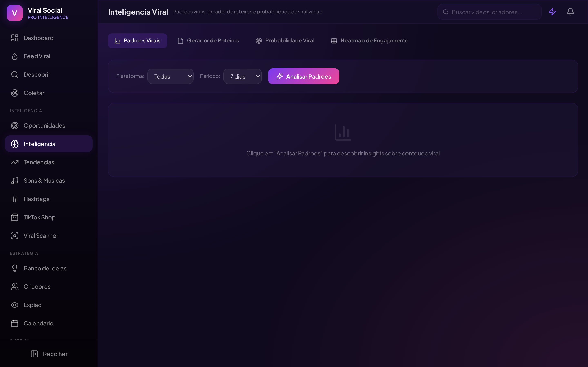Open the Probabilidade Viral tab

coord(285,41)
